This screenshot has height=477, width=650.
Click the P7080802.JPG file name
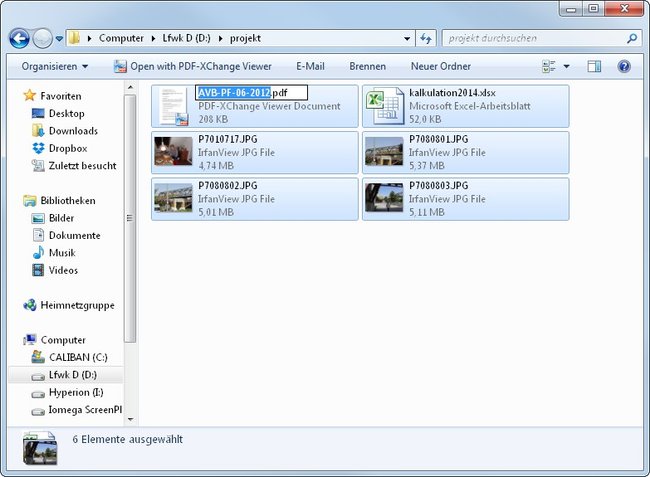228,186
